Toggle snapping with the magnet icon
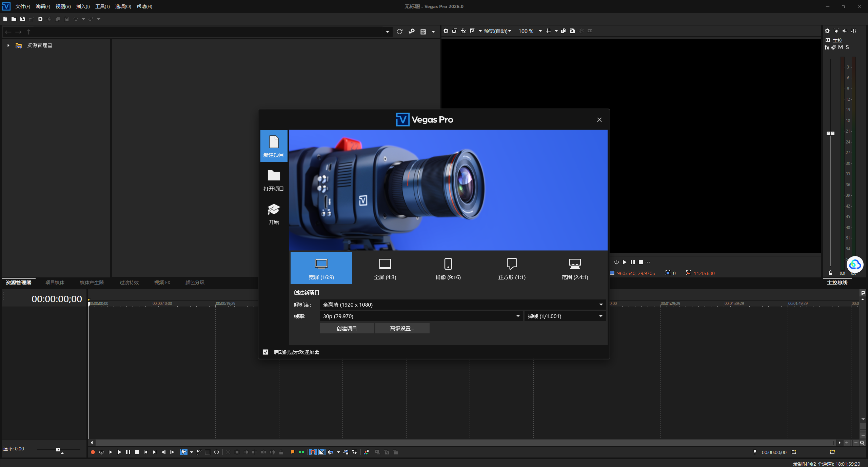 tap(313, 452)
